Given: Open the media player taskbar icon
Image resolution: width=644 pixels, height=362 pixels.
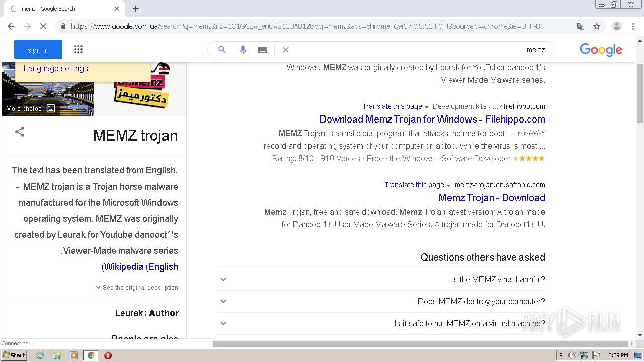Looking at the screenshot, I should coord(74,355).
